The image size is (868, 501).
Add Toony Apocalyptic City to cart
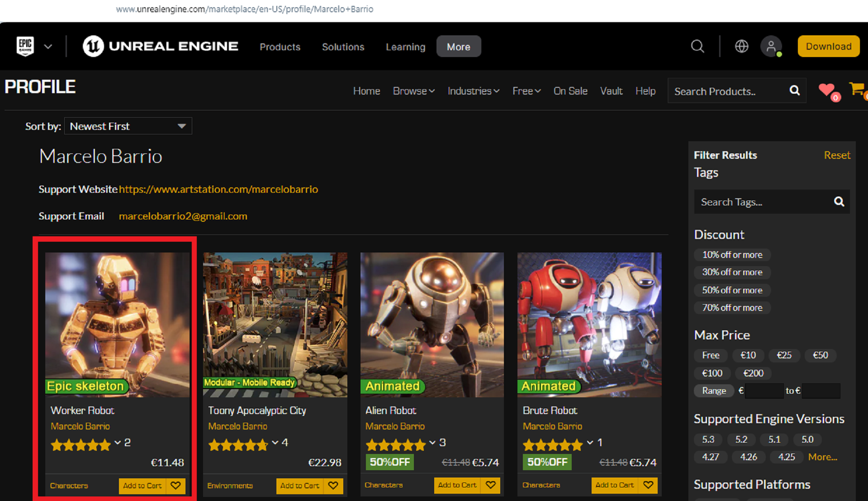click(299, 486)
